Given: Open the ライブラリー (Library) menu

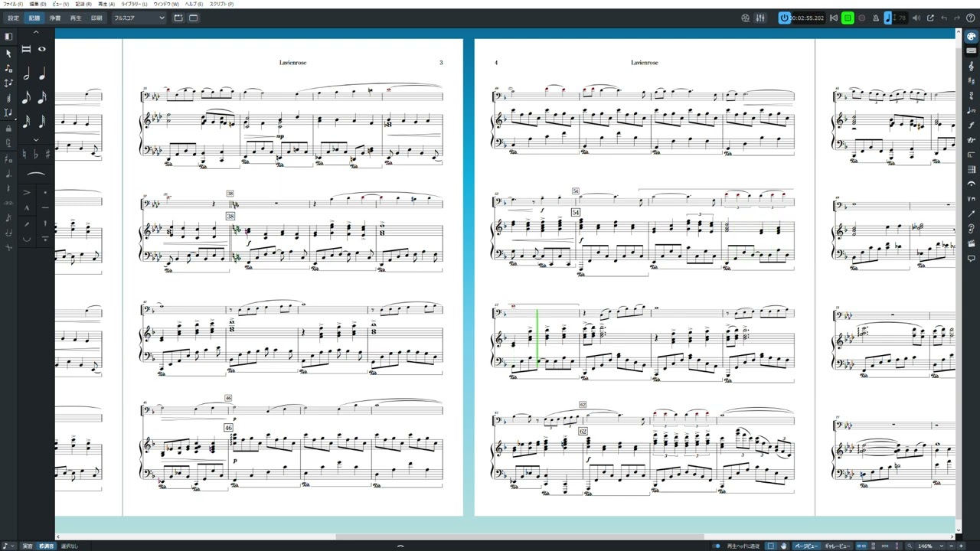Looking at the screenshot, I should [x=133, y=4].
